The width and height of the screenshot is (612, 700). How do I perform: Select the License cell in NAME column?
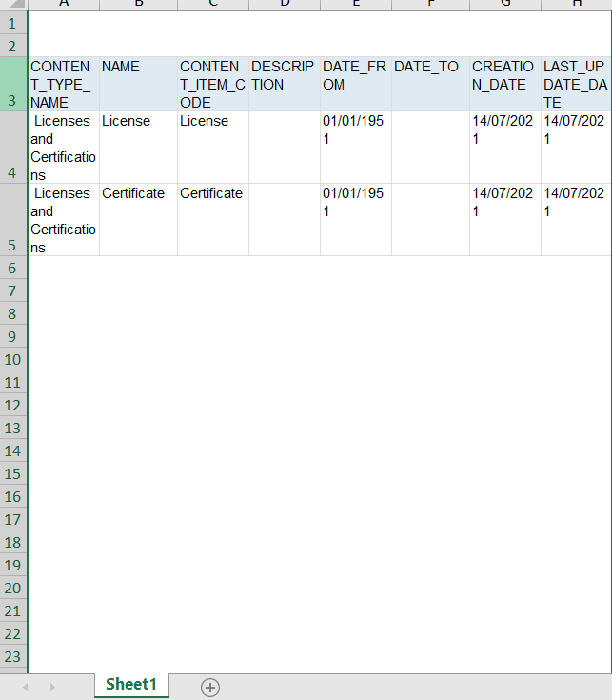[x=138, y=148]
